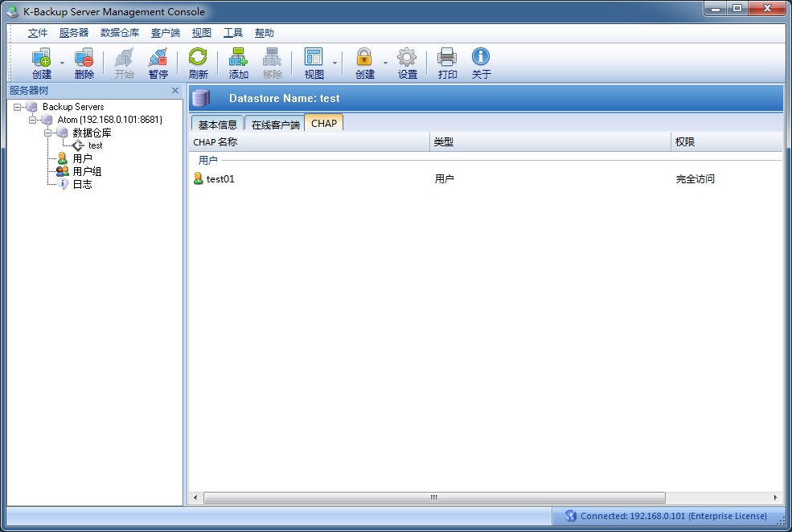
Task: Open the 工具 menu
Action: 233,33
